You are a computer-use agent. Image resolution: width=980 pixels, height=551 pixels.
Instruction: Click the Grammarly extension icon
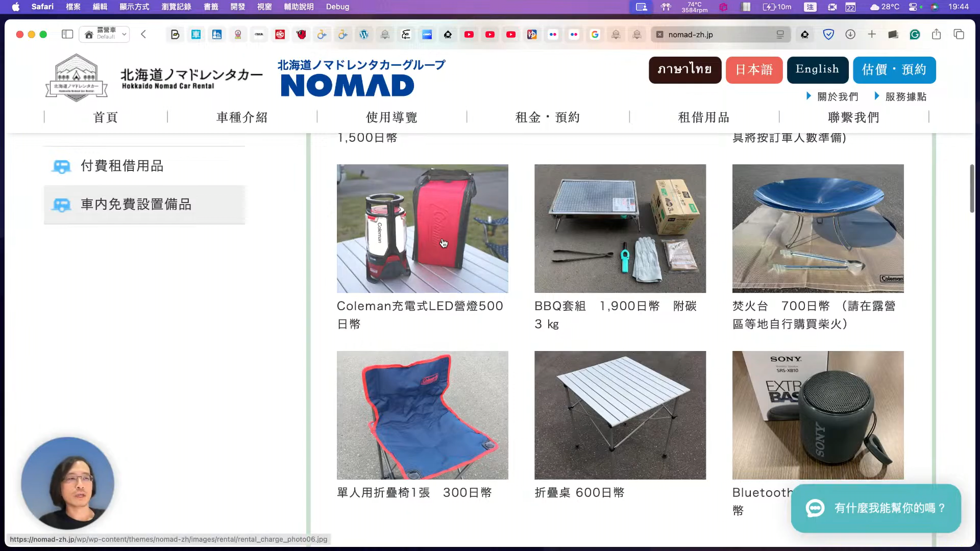tap(915, 34)
